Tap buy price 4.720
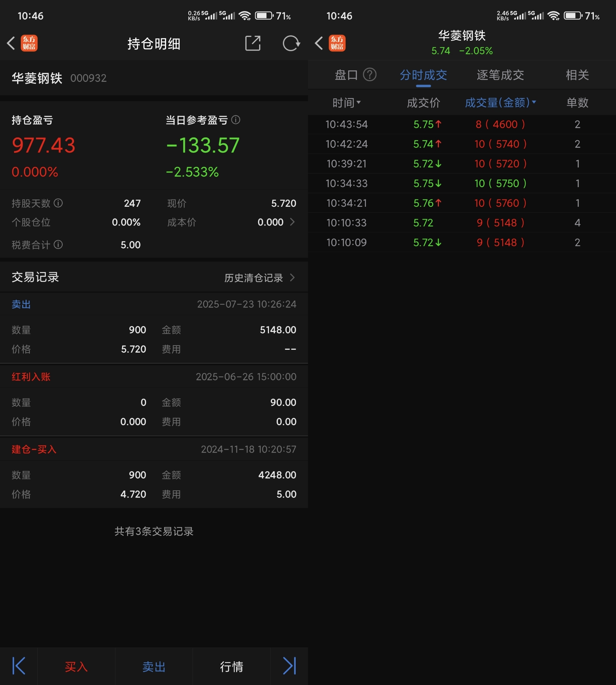 (x=133, y=494)
